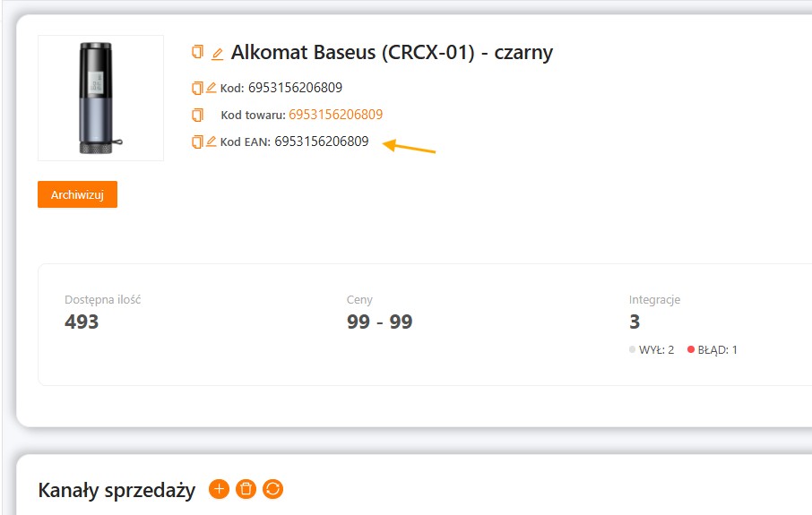This screenshot has width=812, height=515.
Task: Click the Dostępna ilość value 493
Action: tap(82, 322)
